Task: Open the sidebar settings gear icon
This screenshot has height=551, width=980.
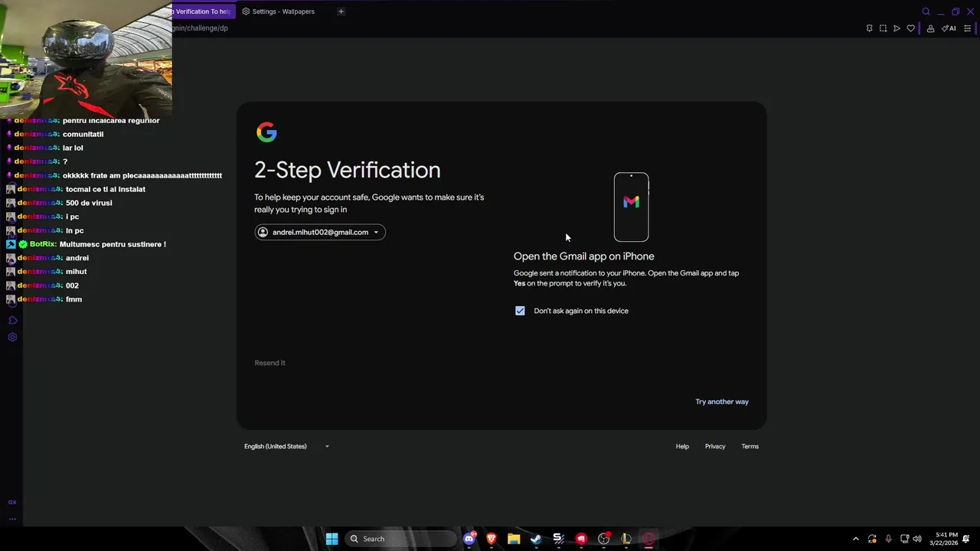Action: click(12, 337)
